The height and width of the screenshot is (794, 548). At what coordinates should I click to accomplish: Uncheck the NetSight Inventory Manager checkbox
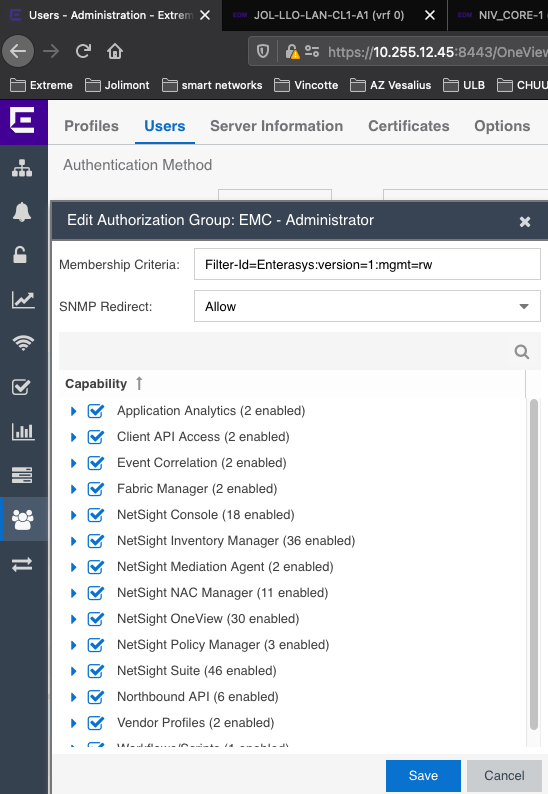coord(96,541)
